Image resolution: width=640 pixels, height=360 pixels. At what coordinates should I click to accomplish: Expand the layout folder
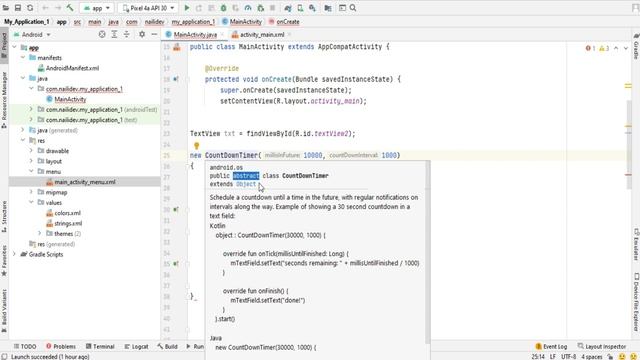[x=31, y=161]
